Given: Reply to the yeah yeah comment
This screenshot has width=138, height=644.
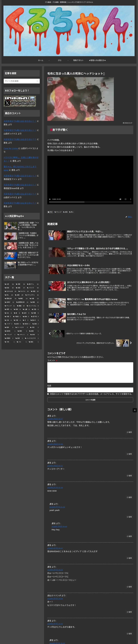Looking at the screenshot, I should click(129, 517).
